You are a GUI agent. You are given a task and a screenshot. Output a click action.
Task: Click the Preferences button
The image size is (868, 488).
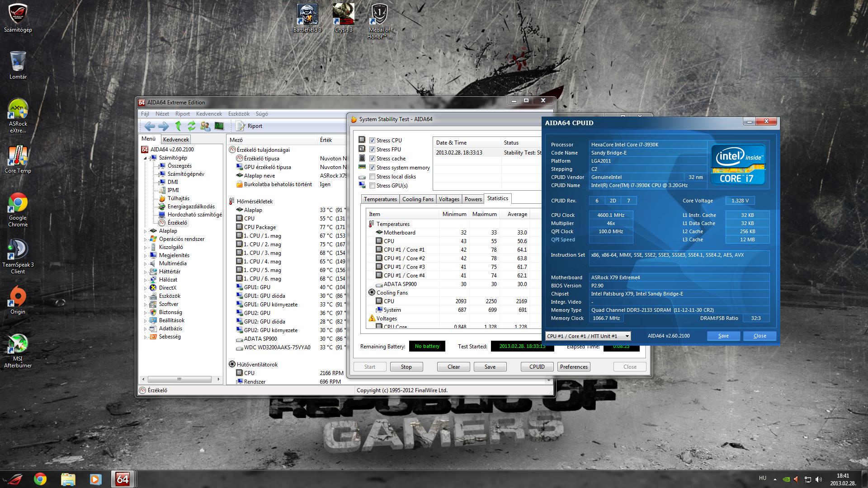[574, 367]
